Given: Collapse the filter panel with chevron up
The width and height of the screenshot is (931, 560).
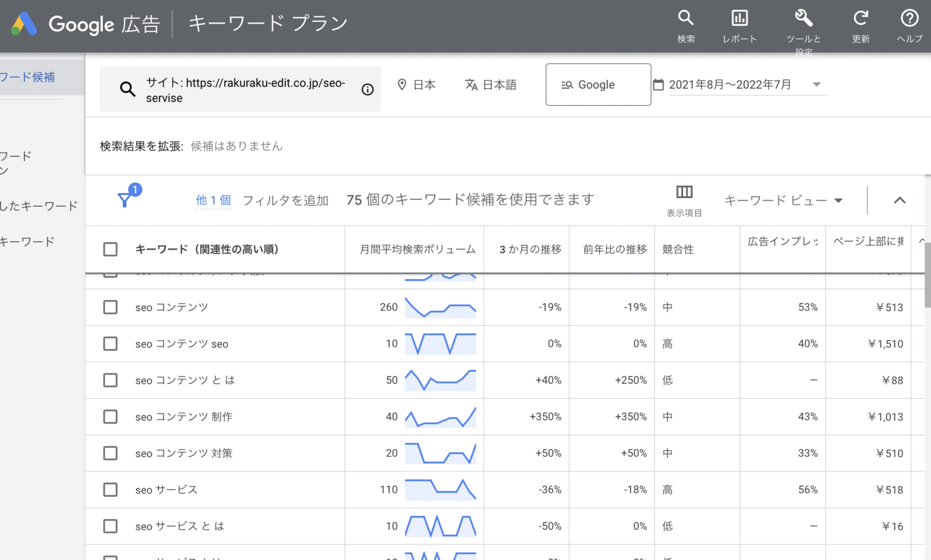Looking at the screenshot, I should pyautogui.click(x=899, y=201).
